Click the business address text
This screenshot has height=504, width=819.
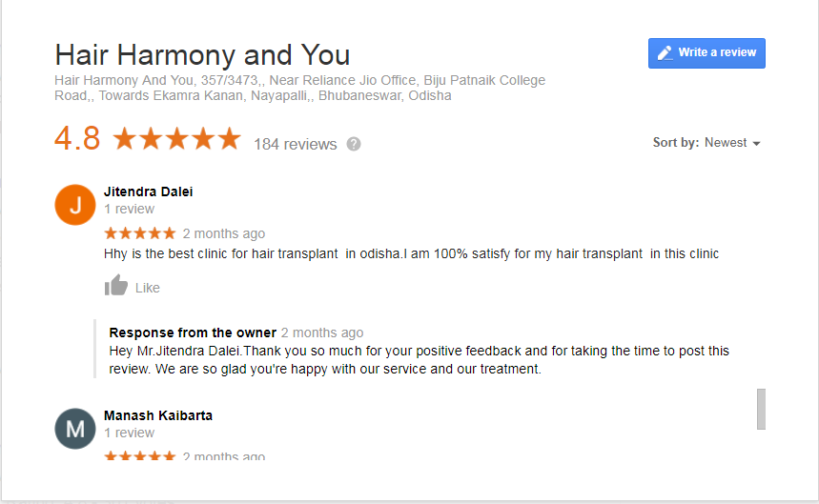299,88
